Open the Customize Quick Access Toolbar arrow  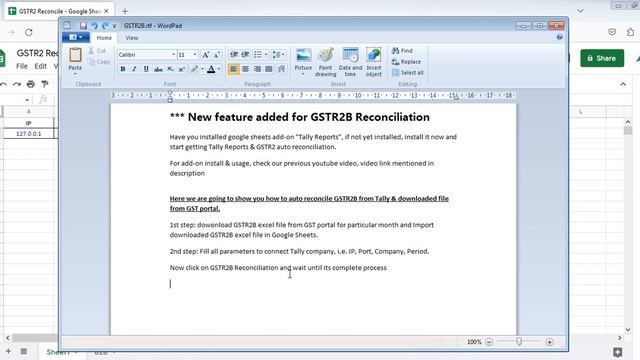coord(114,26)
